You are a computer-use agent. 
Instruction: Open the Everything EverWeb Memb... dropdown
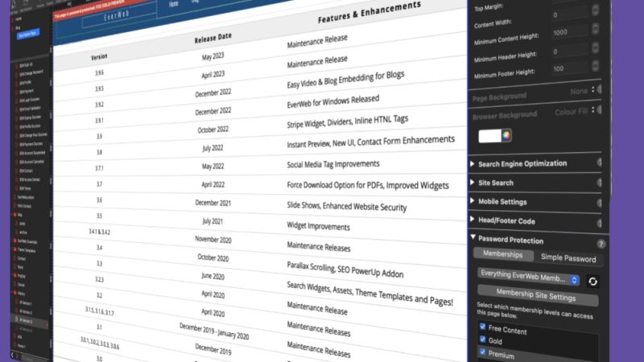tap(529, 277)
